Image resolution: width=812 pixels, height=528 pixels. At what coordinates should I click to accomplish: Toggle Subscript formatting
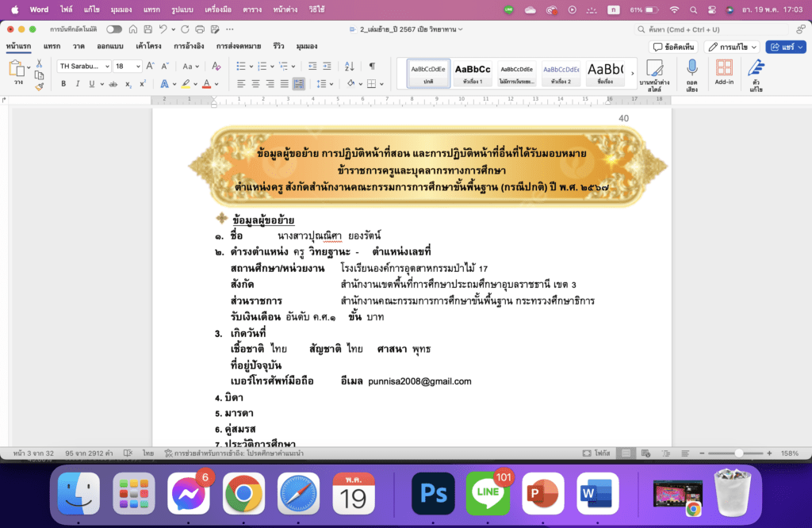click(128, 83)
